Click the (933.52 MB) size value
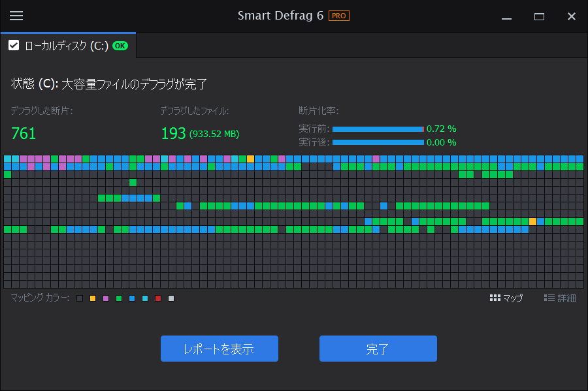The width and height of the screenshot is (588, 391). (214, 134)
